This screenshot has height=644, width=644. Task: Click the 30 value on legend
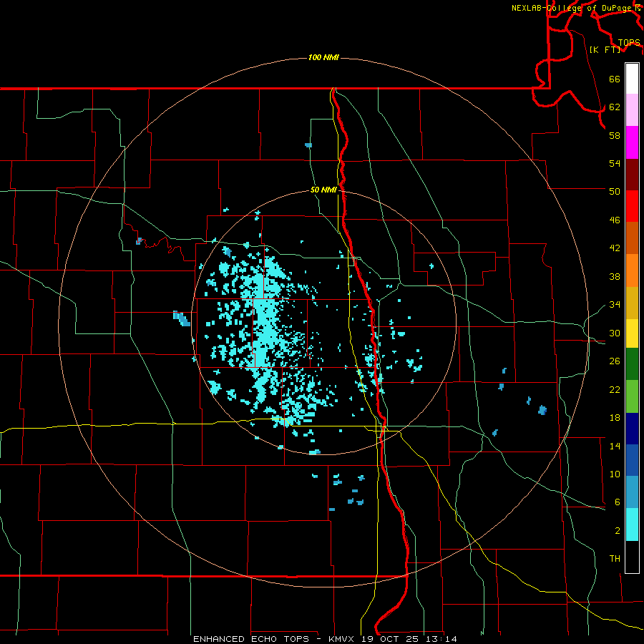pos(615,333)
